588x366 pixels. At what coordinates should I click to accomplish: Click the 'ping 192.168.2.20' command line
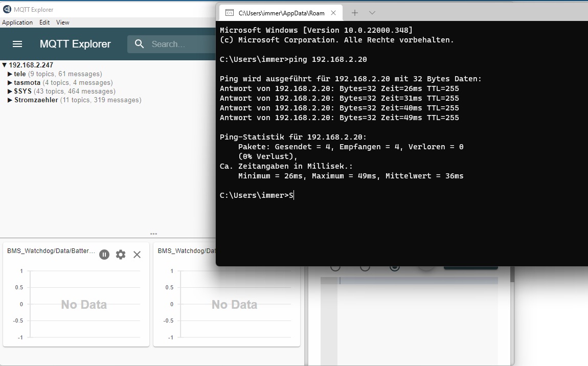(293, 59)
